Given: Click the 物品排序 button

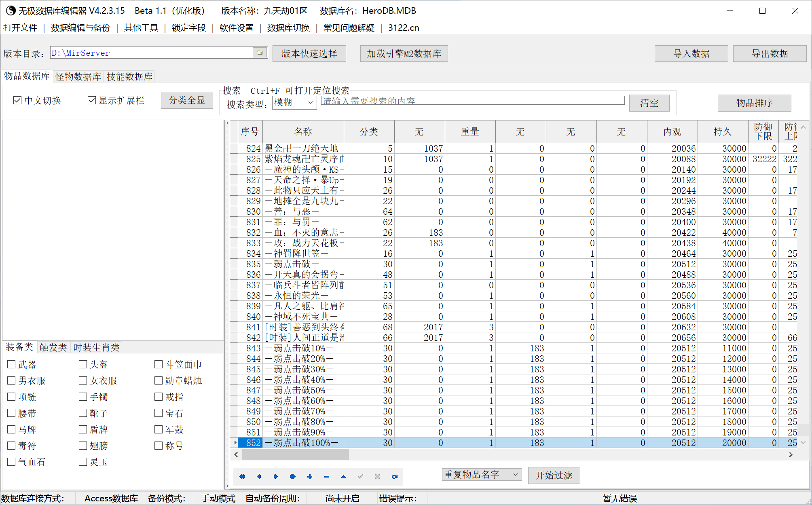Looking at the screenshot, I should tap(754, 103).
